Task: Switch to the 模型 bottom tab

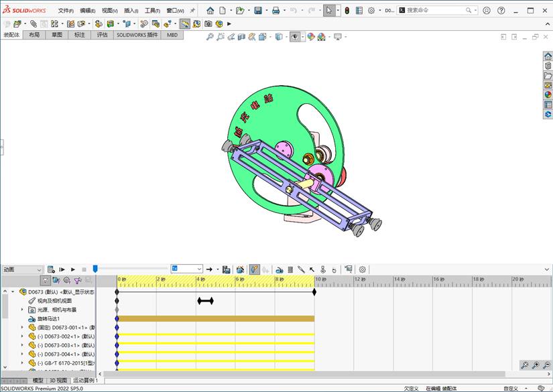Action: 38,381
